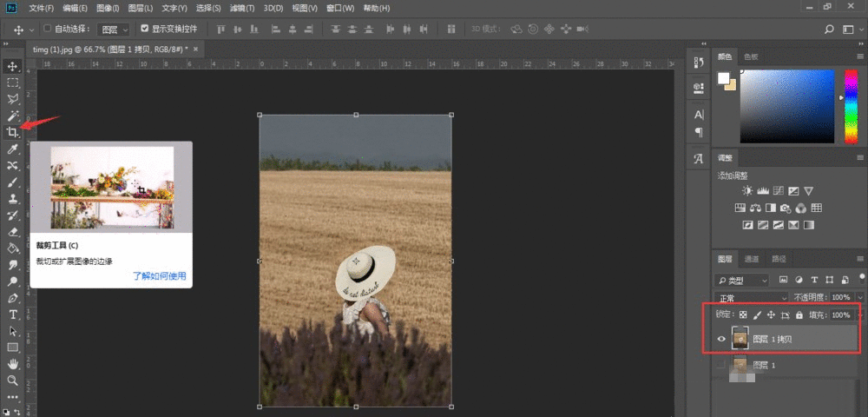Choose the Pen tool

[13, 298]
